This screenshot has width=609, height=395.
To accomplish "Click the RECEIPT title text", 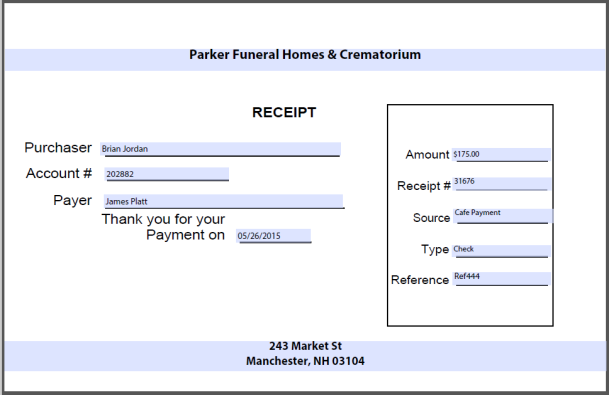I will 284,113.
